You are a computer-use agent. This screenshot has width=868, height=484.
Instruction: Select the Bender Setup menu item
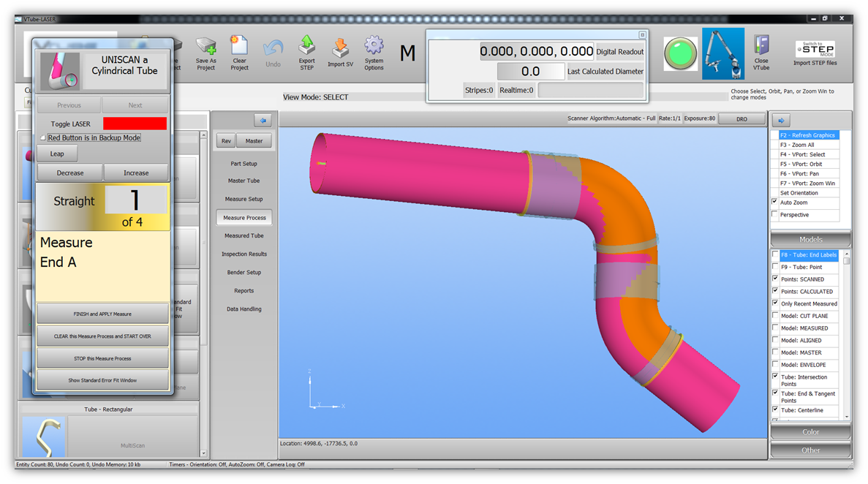(x=244, y=273)
